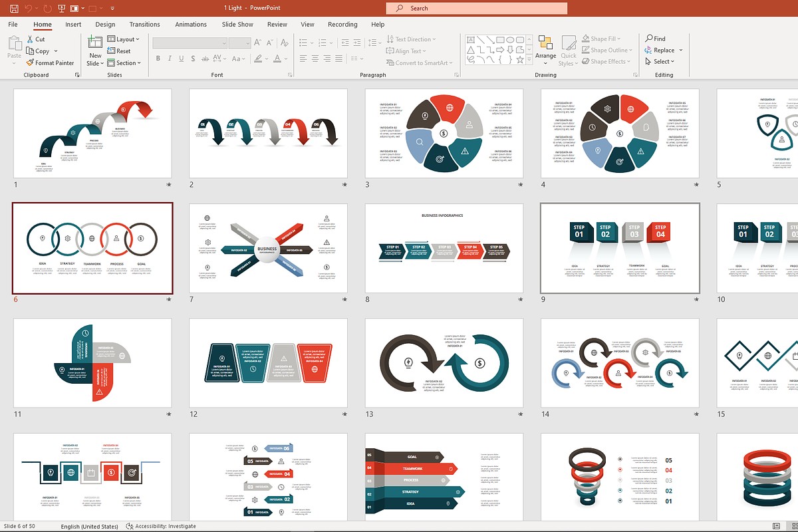Screen dimensions: 798x532
Task: Toggle Justify alignment button
Action: 338,59
